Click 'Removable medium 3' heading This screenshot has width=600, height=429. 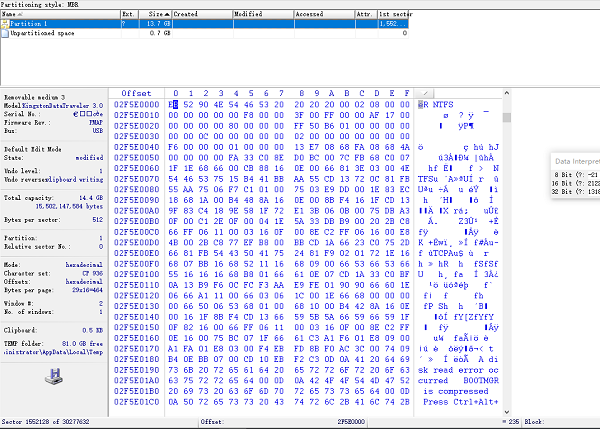pos(34,97)
